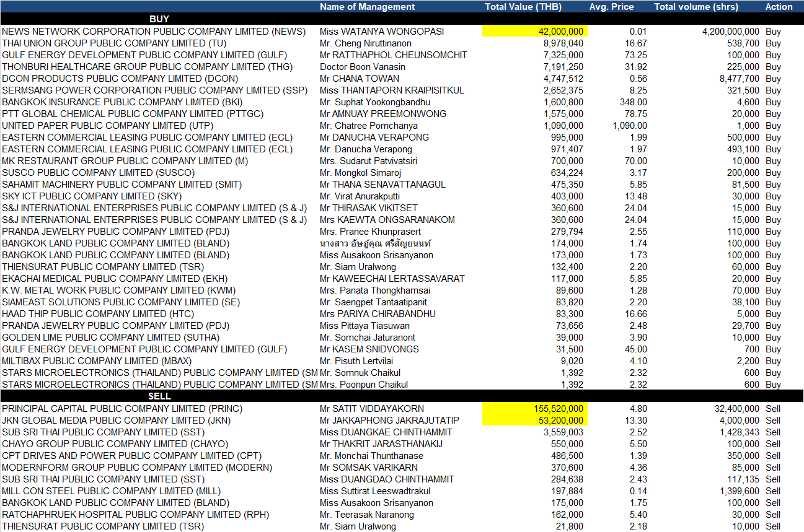Select Mrs. Sudarut Patvivatsiri cell
This screenshot has height=532, width=804.
tap(368, 161)
